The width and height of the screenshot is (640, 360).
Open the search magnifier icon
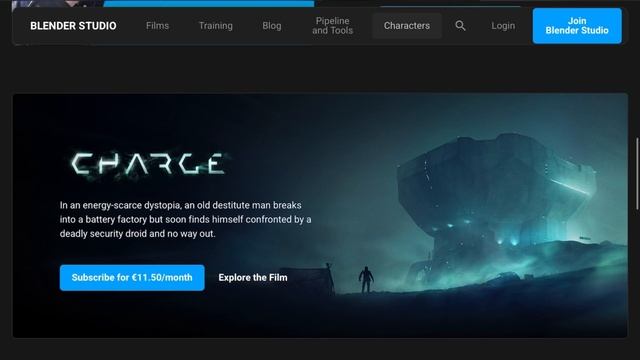(x=460, y=26)
